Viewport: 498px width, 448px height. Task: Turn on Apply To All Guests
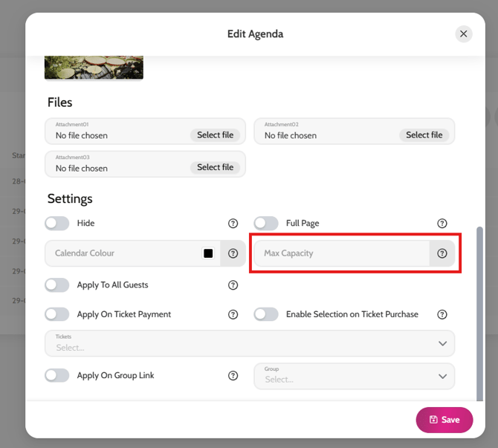tap(56, 285)
